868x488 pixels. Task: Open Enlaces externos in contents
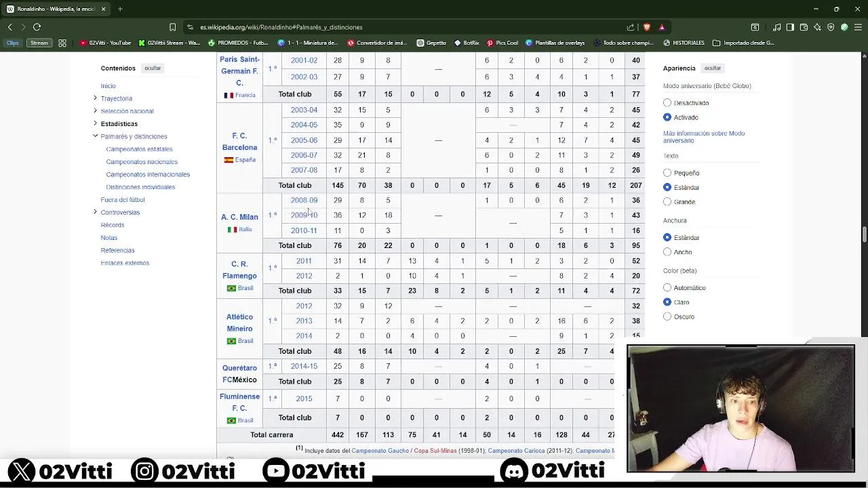pos(125,263)
